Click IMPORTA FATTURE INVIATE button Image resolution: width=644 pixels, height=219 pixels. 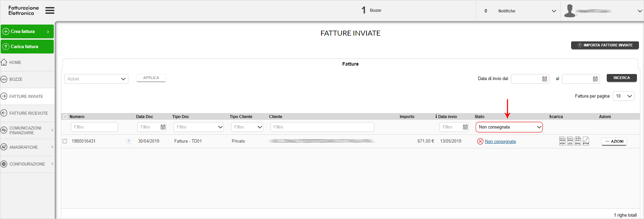click(x=605, y=45)
